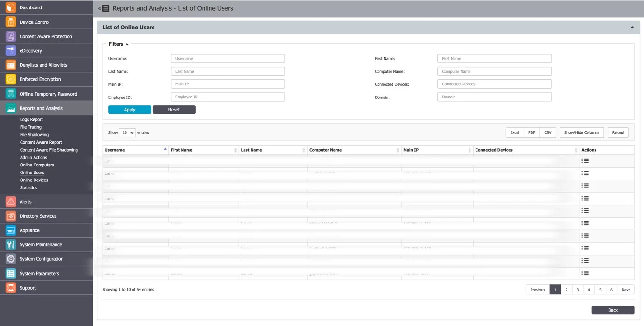Image resolution: width=644 pixels, height=326 pixels.
Task: Open Content Aware Report submenu item
Action: tap(41, 142)
